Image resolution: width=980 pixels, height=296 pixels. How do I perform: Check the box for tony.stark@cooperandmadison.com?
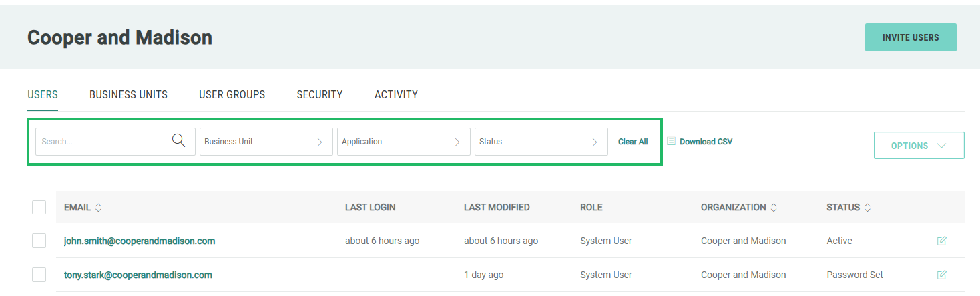(x=39, y=275)
